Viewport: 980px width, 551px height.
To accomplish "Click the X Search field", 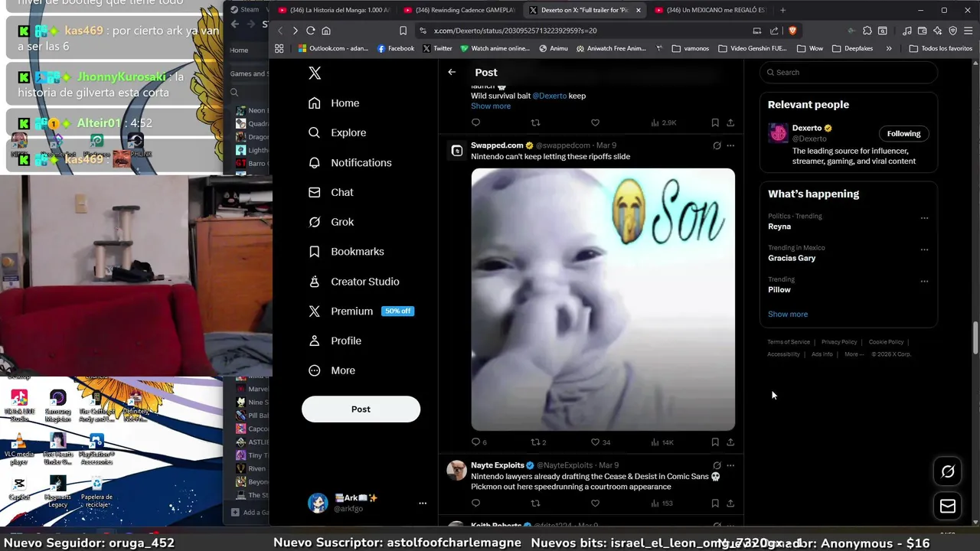I will pos(848,73).
